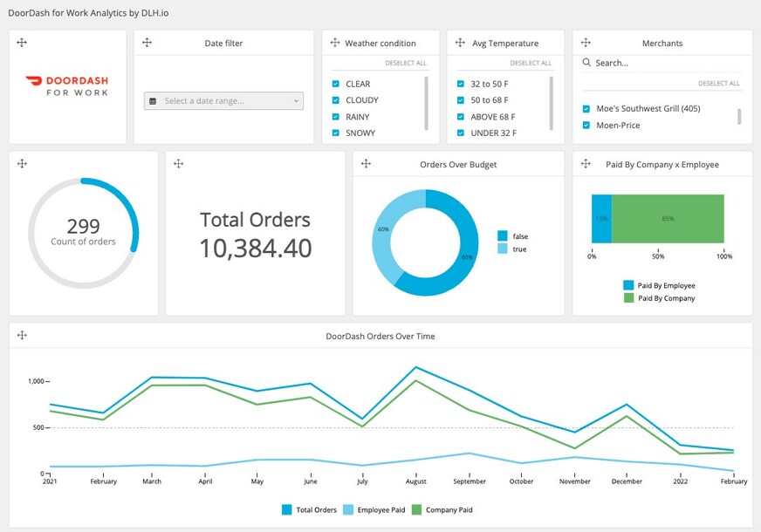The image size is (761, 532).
Task: Uncheck the CLOUDY weather checkbox
Action: pyautogui.click(x=335, y=100)
